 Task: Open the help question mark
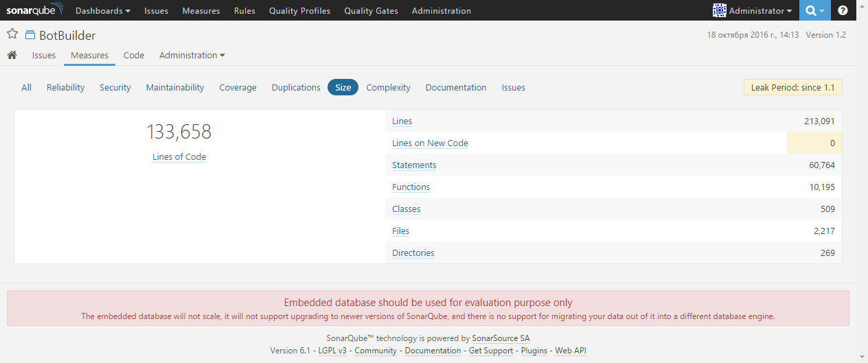point(843,10)
